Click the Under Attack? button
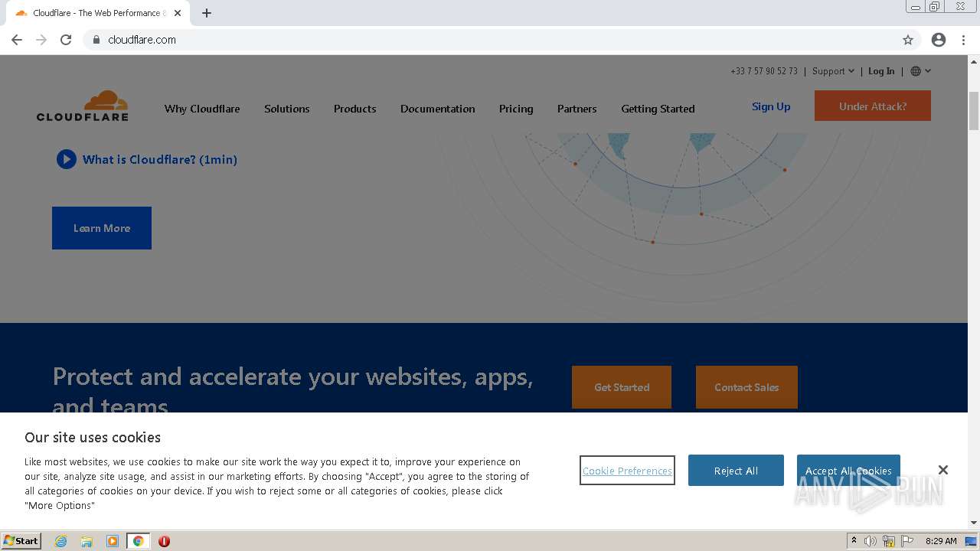This screenshot has width=980, height=551. [873, 106]
